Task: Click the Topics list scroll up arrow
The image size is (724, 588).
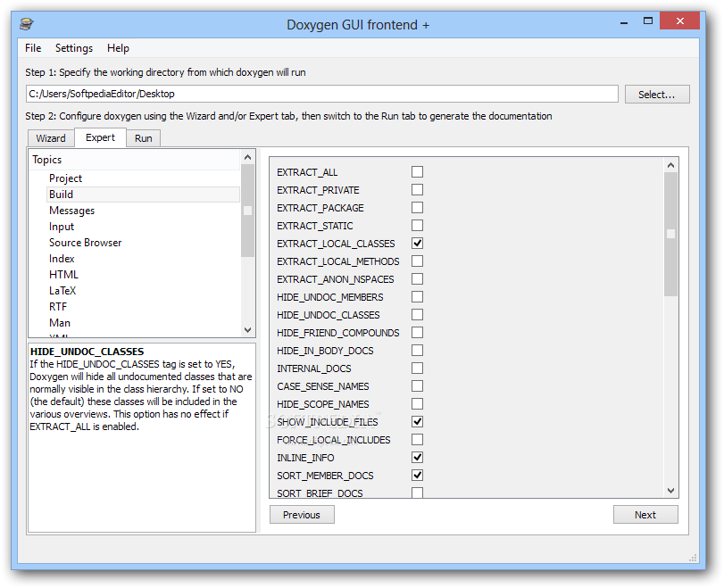Action: click(247, 157)
